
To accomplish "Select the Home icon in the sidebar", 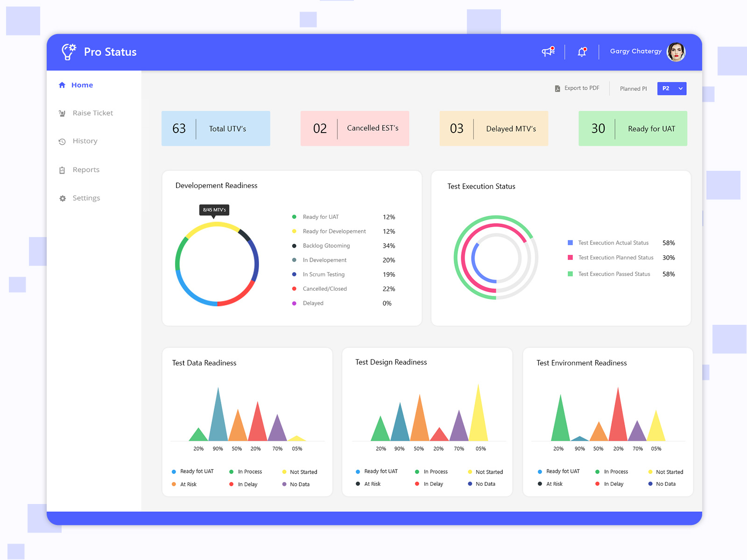I will [62, 85].
